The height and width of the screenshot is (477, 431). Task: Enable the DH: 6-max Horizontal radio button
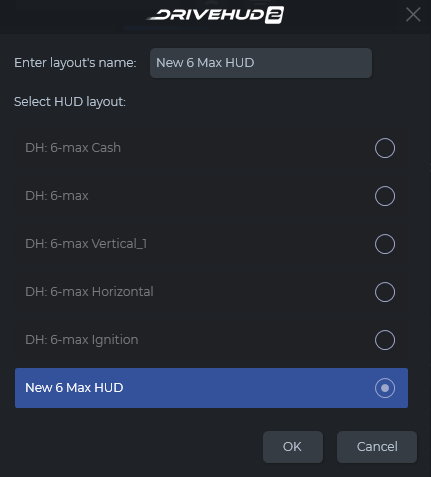(385, 292)
